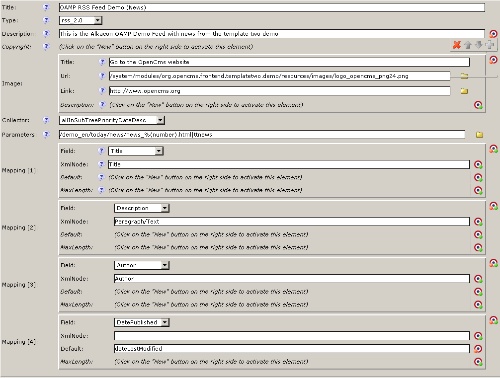Screen dimensions: 500x378
Task: Click the target icon for Mapping [4]
Action: point(493,320)
